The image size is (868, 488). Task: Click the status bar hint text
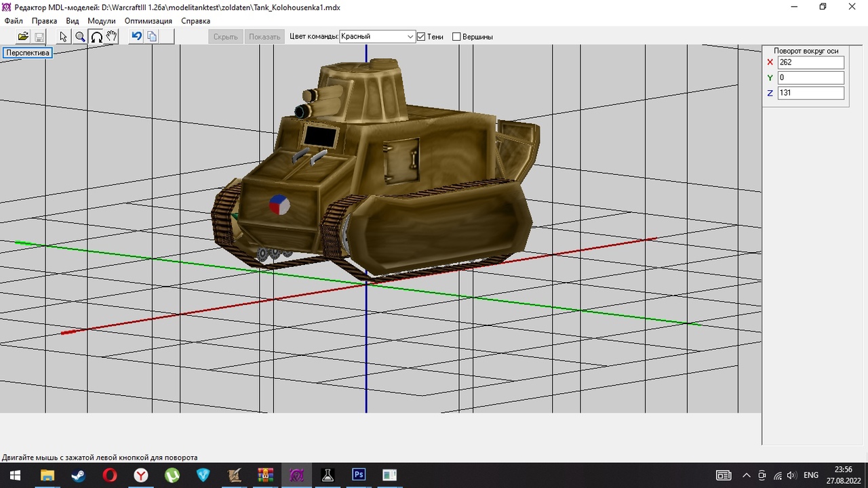click(x=100, y=457)
